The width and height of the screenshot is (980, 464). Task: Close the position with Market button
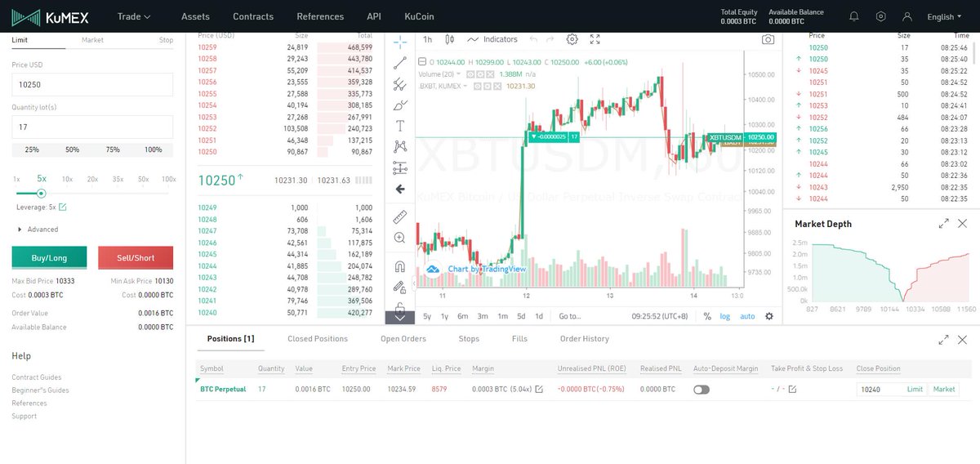click(944, 390)
